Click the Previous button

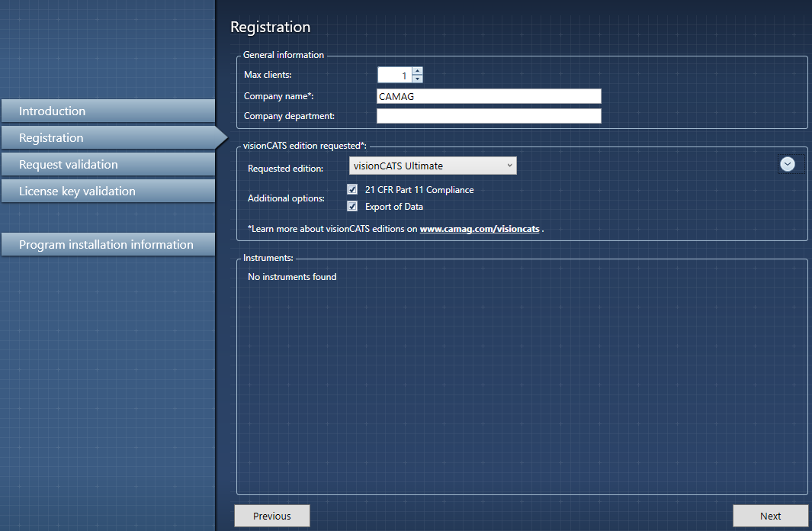(272, 516)
